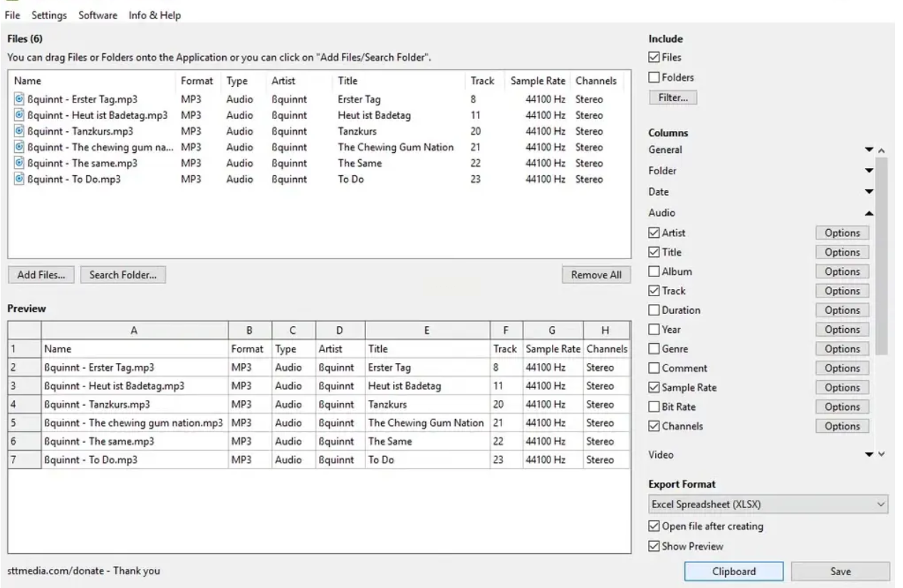Check the Folders include option
The image size is (903, 588).
point(654,78)
